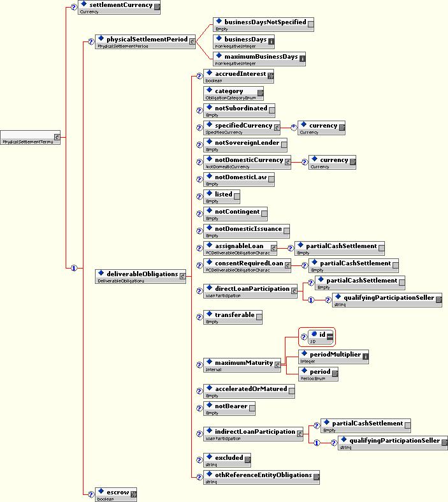448x502 pixels.
Task: Click the PhysicalSettlementTerms type label
Action: point(28,142)
